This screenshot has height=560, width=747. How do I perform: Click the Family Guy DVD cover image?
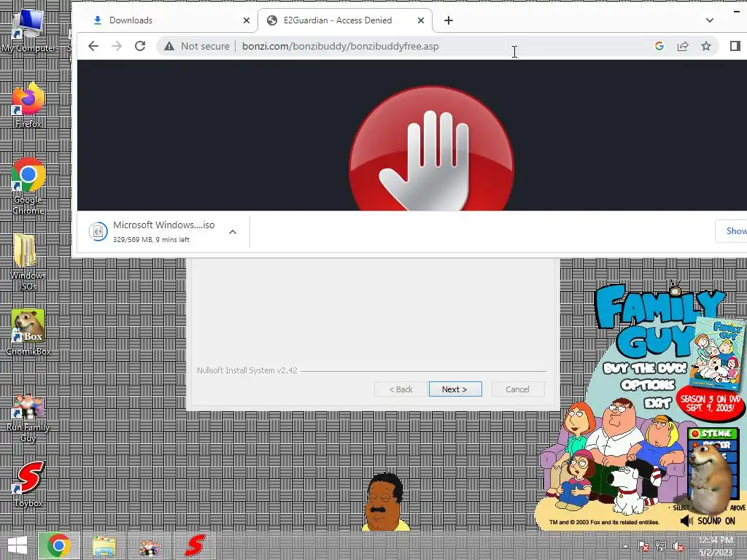pos(717,354)
